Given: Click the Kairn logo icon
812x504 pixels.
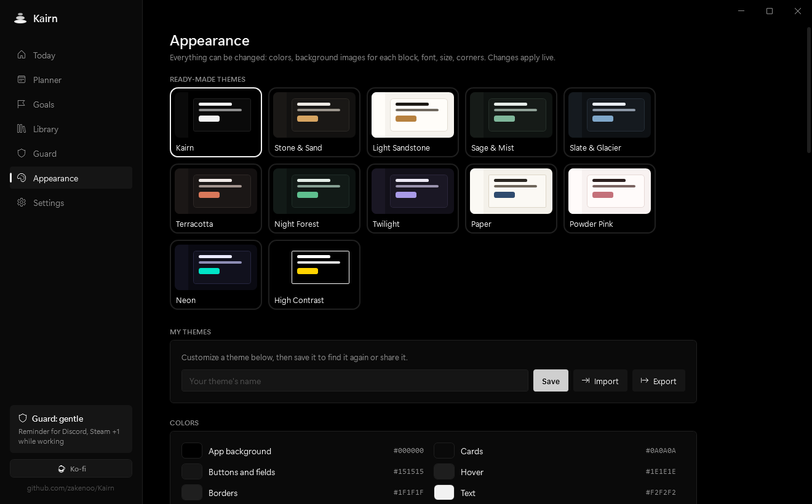Looking at the screenshot, I should [20, 18].
